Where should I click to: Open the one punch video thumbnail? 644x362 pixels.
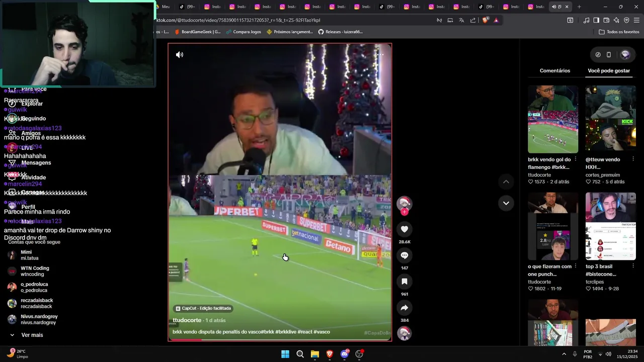coord(553,226)
